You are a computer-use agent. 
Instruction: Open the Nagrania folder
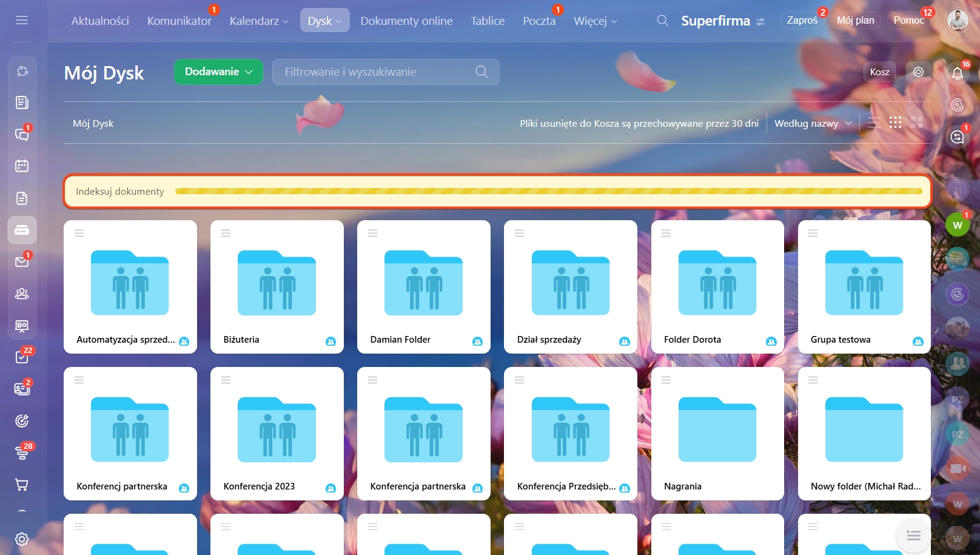(717, 433)
